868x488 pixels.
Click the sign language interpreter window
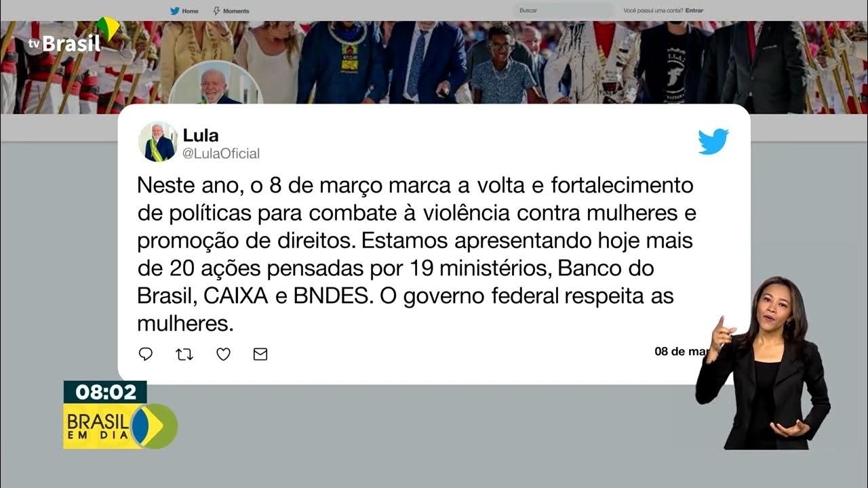point(764,363)
